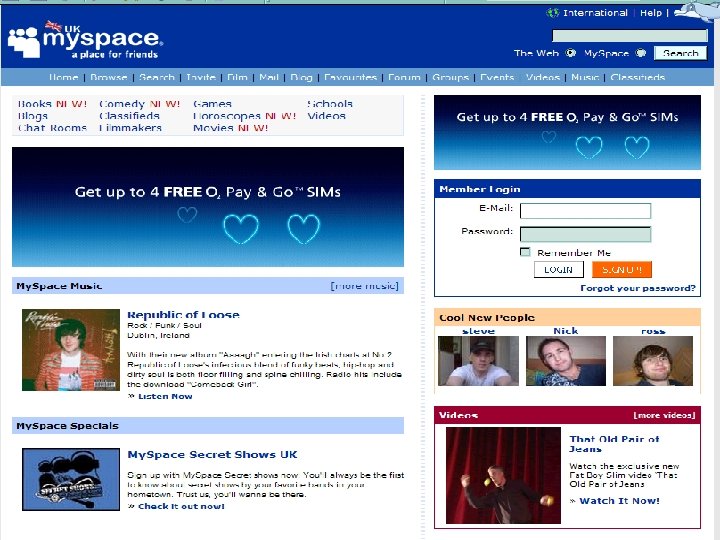Click the large O2 SIMs banner ad
Viewport: 720px width, 540px height.
click(208, 207)
